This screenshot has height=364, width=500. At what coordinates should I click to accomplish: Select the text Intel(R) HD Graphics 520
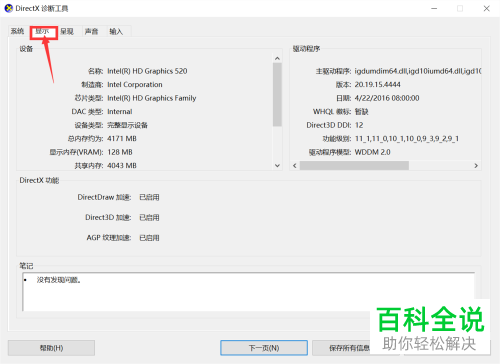[147, 71]
